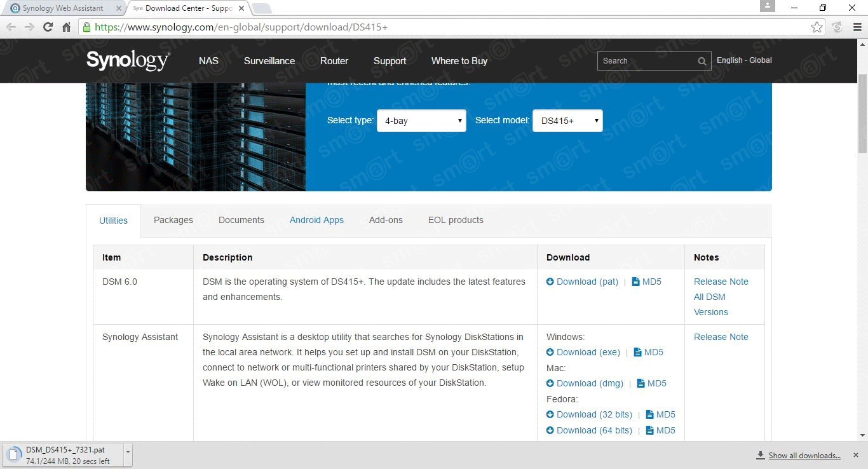Click the Notes column header

[x=724, y=257]
